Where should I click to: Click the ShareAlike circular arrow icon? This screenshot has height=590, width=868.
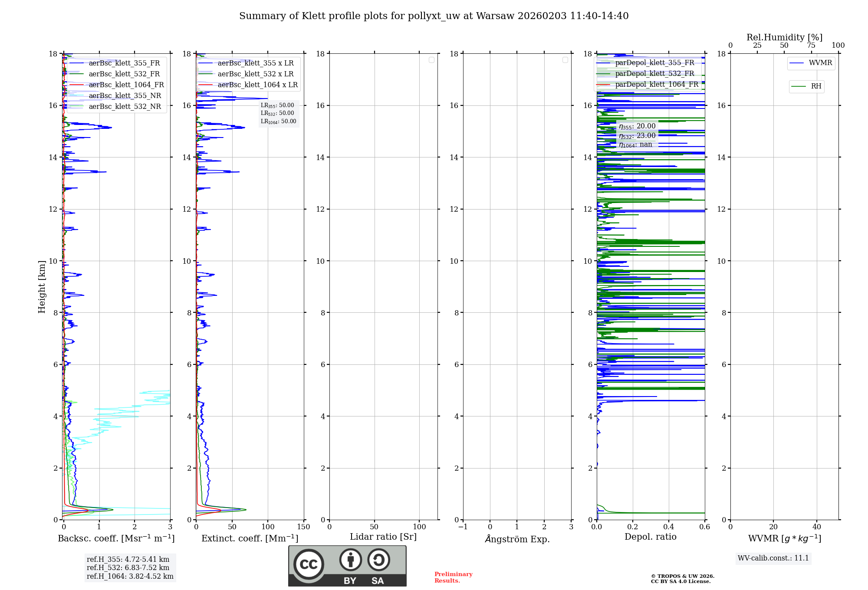point(378,560)
